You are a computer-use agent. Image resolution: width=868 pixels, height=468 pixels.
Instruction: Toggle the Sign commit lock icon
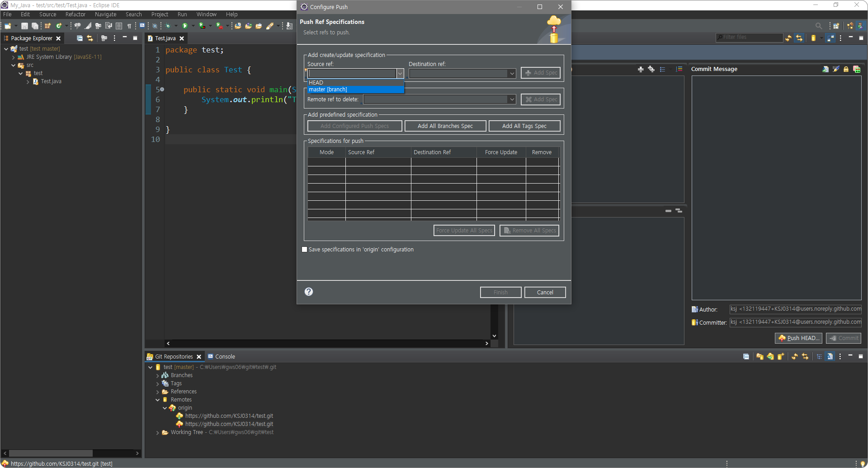coord(846,69)
